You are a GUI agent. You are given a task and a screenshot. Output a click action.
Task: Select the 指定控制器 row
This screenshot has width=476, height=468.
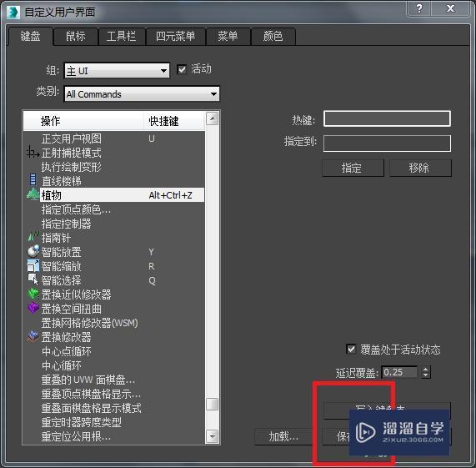click(114, 224)
